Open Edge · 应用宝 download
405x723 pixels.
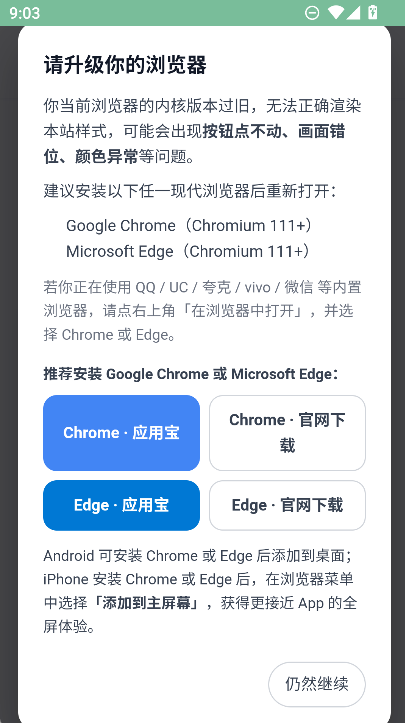tap(121, 505)
